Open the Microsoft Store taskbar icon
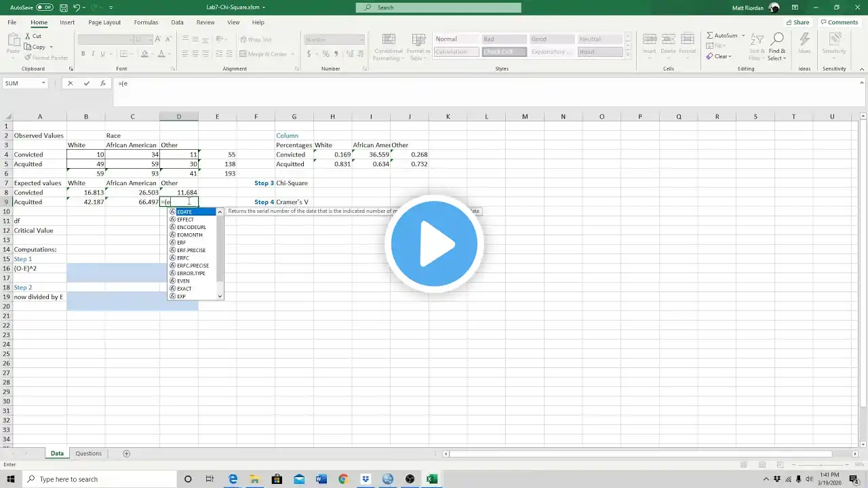This screenshot has width=868, height=488. 277,479
